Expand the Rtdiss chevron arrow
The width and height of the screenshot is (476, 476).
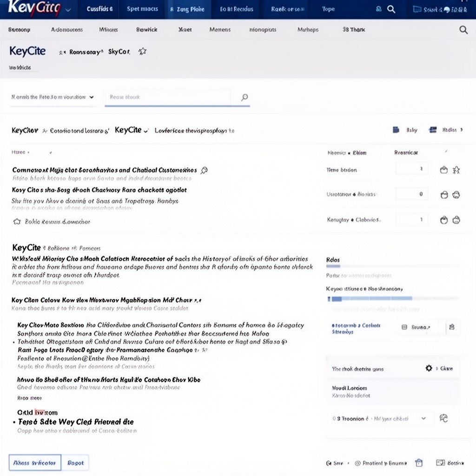(462, 130)
